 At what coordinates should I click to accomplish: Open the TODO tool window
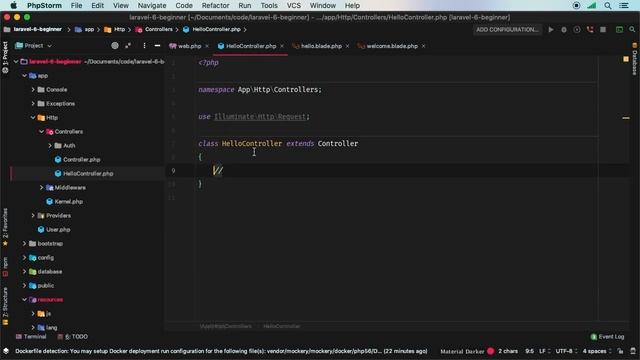pos(73,337)
